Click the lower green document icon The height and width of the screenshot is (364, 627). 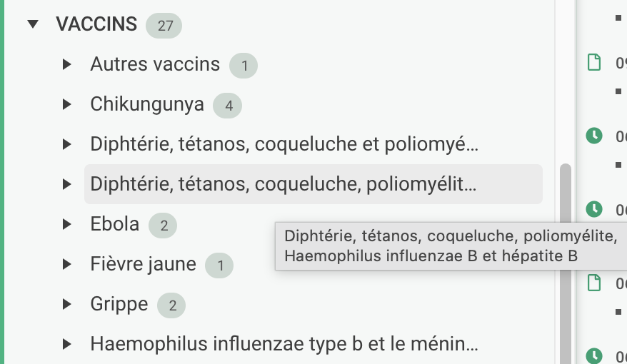pyautogui.click(x=593, y=283)
